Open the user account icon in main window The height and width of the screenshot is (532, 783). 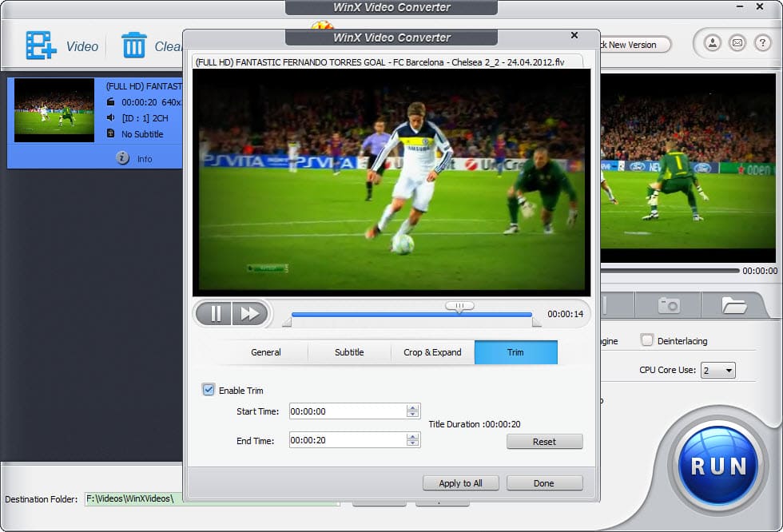(713, 43)
